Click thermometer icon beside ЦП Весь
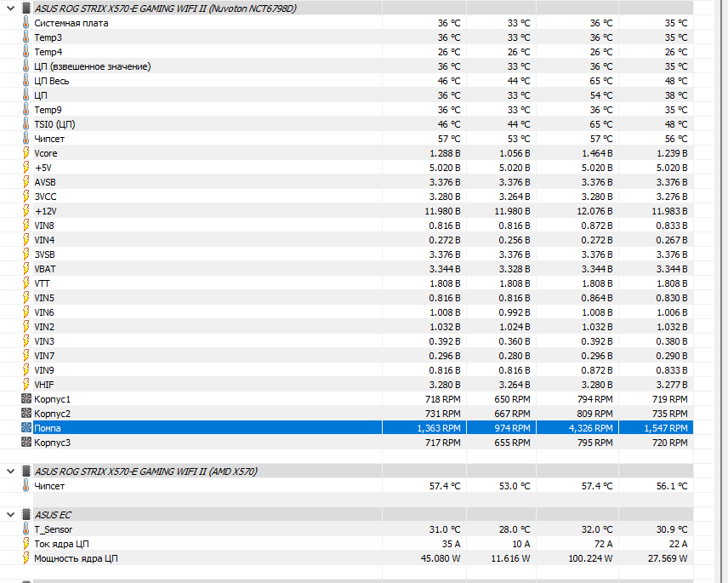728x583 pixels. coord(26,81)
